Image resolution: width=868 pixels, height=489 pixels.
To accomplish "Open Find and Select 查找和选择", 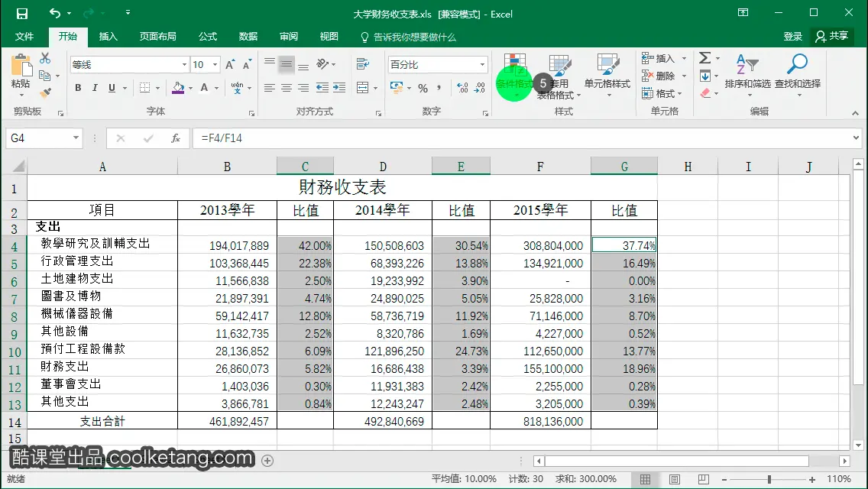I will tap(798, 76).
